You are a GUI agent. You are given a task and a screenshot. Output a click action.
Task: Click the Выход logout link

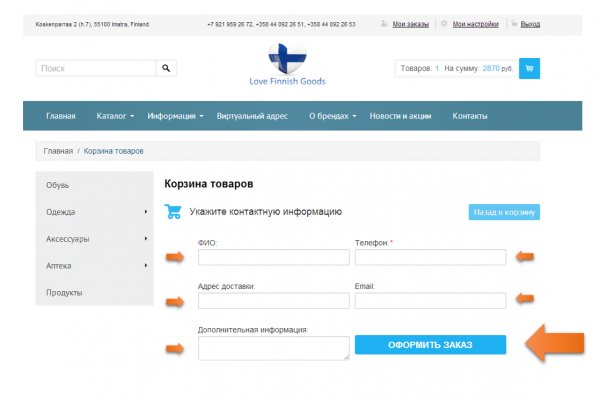click(x=530, y=22)
